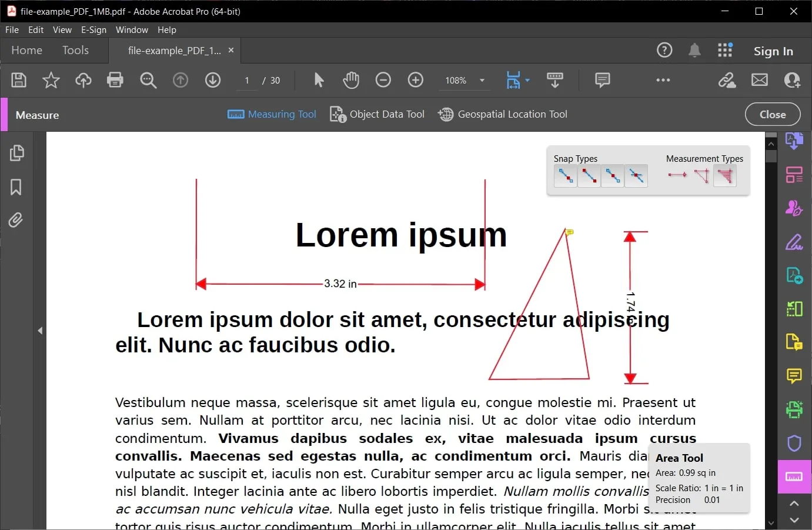The width and height of the screenshot is (812, 530).
Task: Toggle snap to midpoints
Action: [613, 176]
